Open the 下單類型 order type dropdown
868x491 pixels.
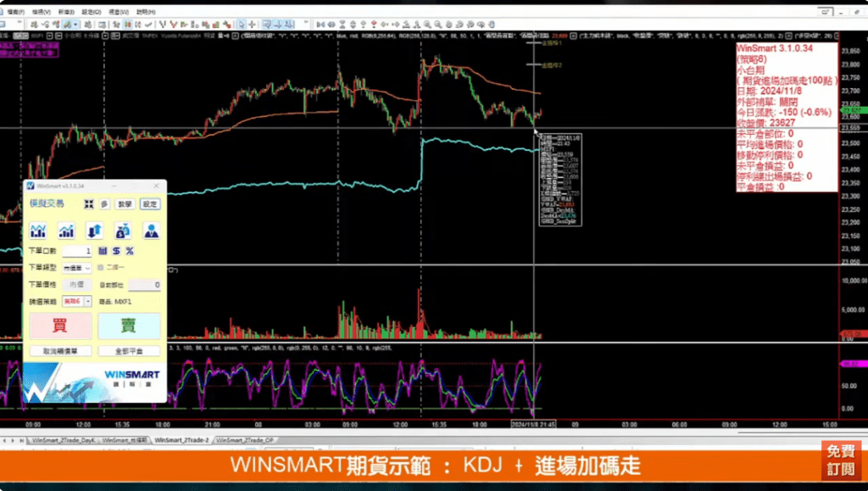76,268
